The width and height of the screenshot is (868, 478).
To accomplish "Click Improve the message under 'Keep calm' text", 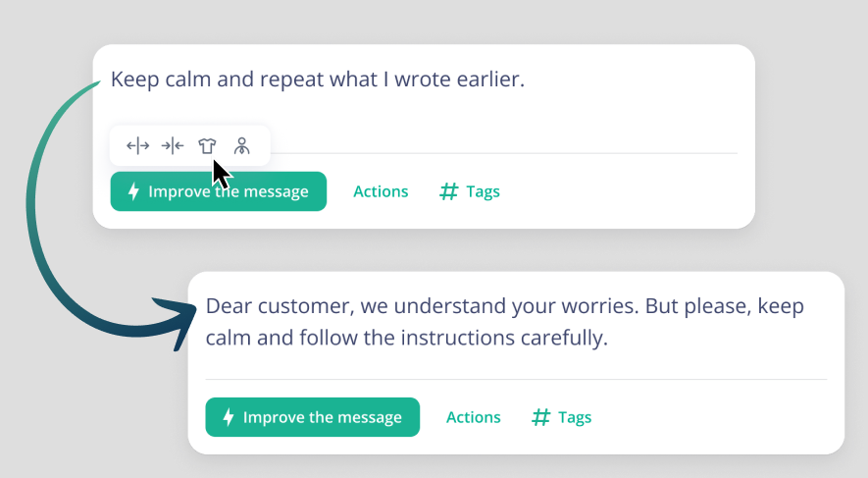I will [x=218, y=191].
